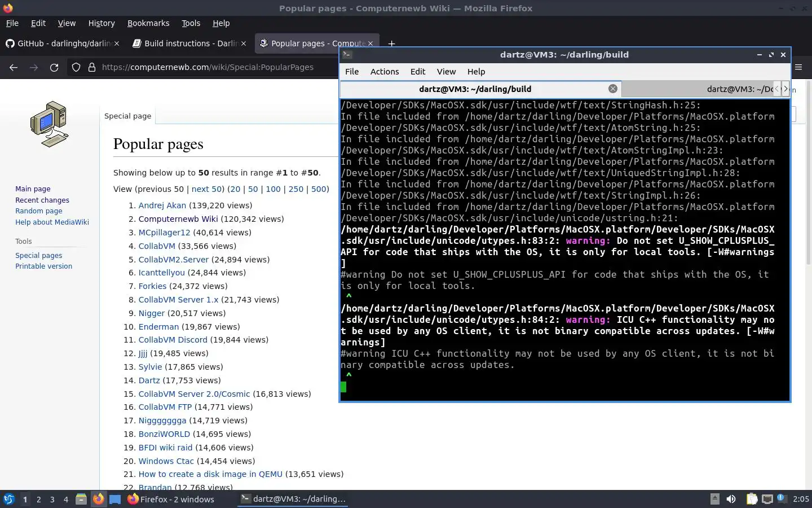The width and height of the screenshot is (812, 508).
Task: Click show desktop icon in taskbar
Action: tap(115, 499)
